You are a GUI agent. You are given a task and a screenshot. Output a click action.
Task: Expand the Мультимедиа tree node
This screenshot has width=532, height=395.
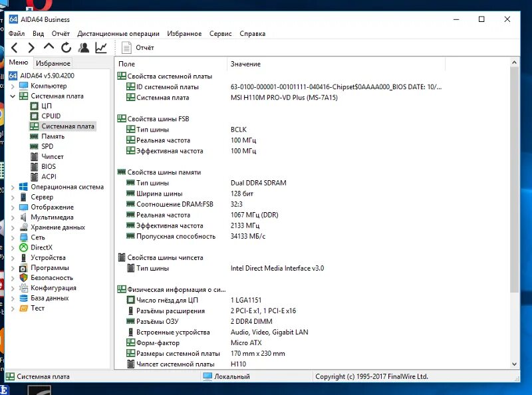(13, 217)
